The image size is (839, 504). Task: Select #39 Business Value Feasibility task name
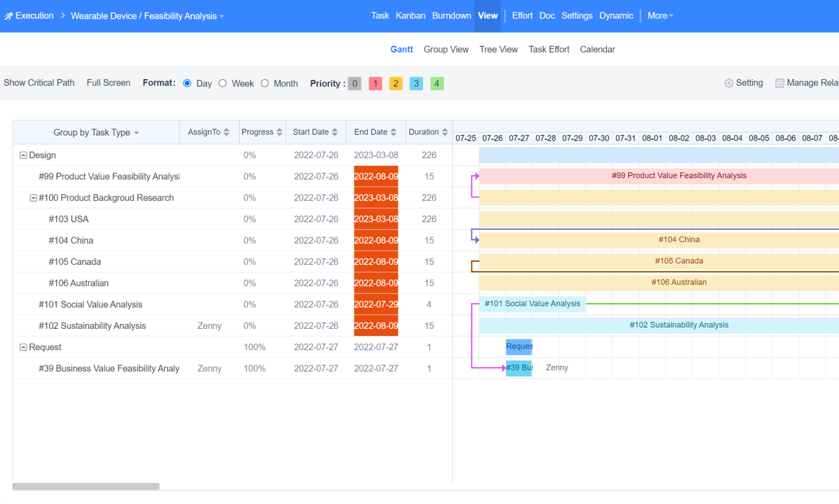(x=109, y=368)
